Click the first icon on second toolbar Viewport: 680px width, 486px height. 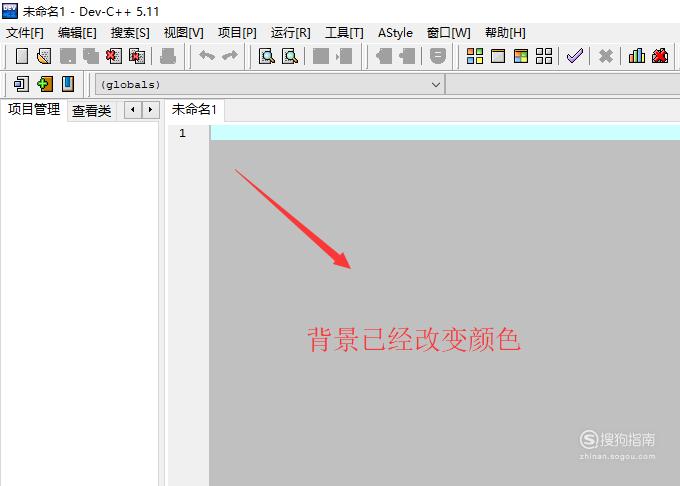21,84
